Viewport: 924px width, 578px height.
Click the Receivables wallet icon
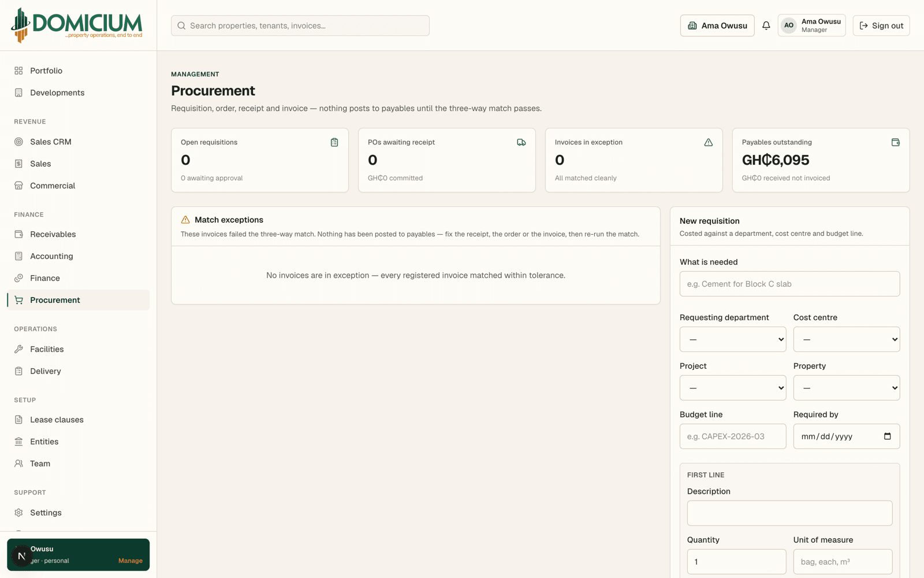(18, 234)
